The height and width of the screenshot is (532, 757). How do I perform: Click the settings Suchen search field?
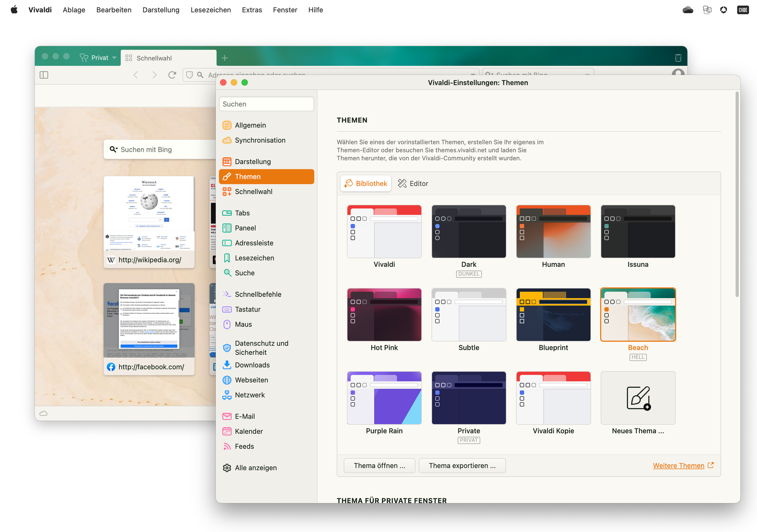click(266, 104)
